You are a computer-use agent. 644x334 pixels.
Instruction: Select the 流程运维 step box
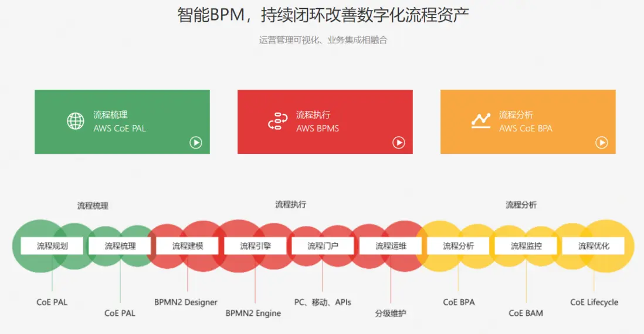tap(391, 246)
